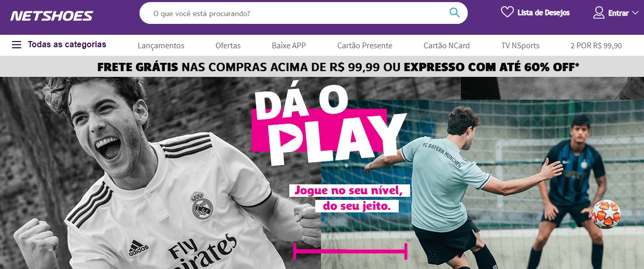Open Ofertas menu item

pos(228,46)
